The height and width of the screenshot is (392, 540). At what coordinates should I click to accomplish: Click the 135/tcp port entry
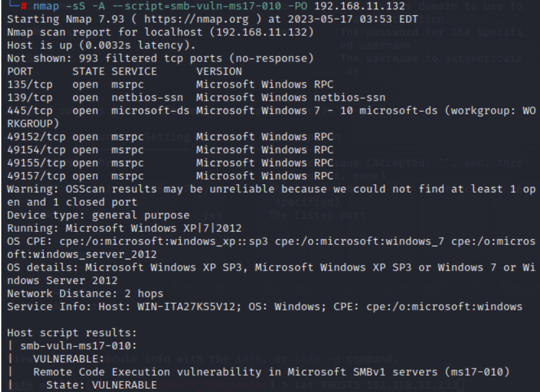click(x=29, y=84)
